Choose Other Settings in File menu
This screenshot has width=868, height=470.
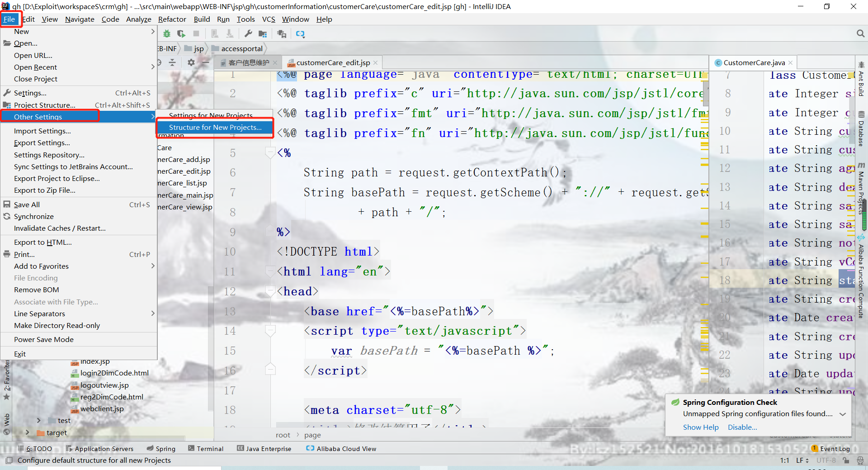coord(79,117)
